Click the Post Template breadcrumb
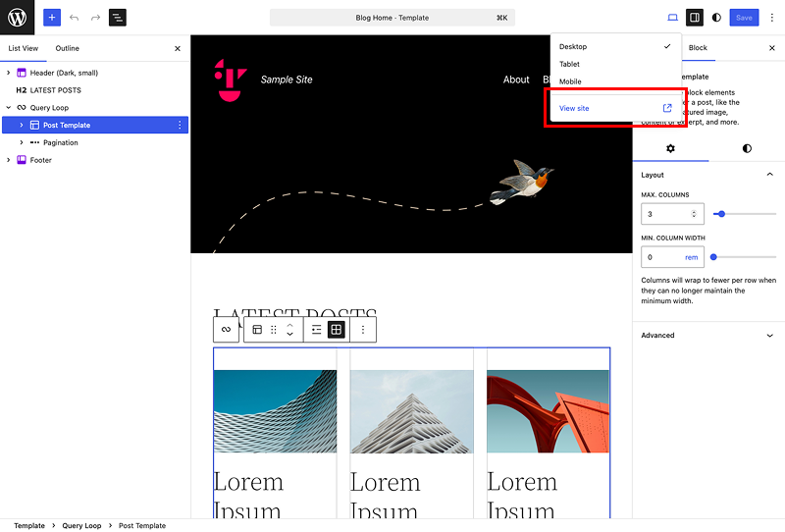 (142, 525)
